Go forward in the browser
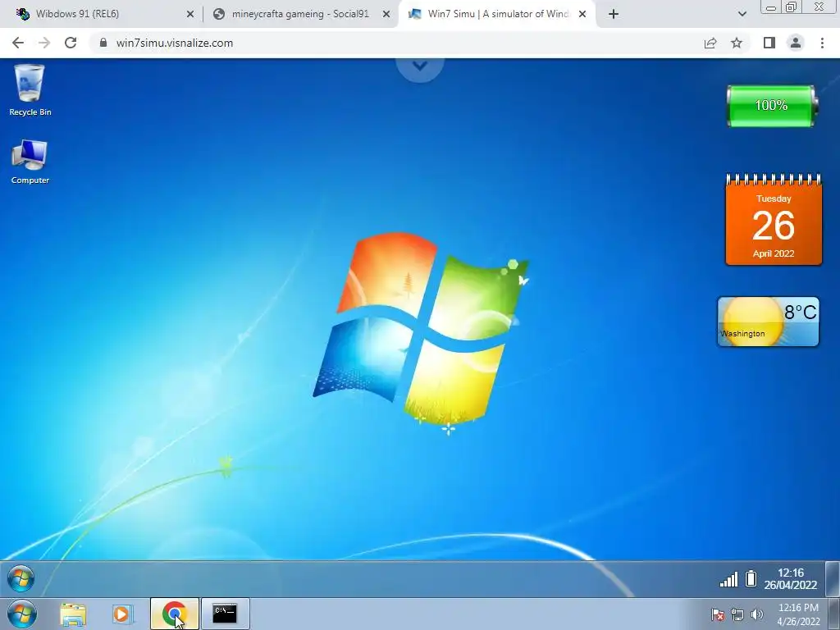The image size is (840, 630). click(x=44, y=43)
